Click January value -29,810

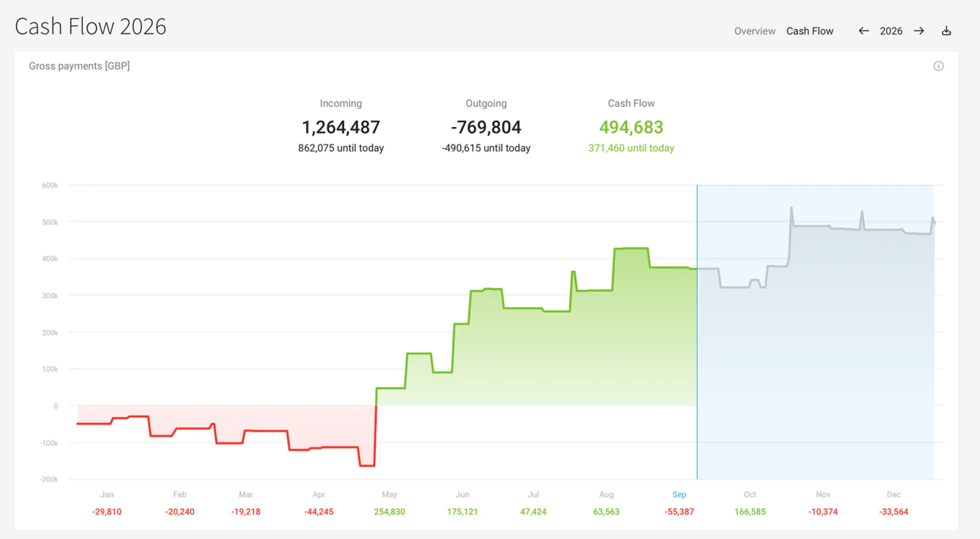pyautogui.click(x=107, y=512)
